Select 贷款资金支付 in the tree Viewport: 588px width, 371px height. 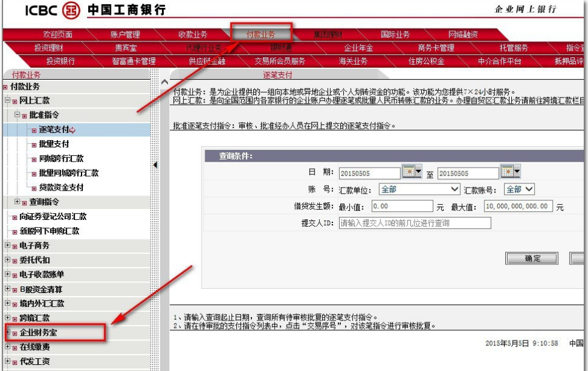point(61,187)
